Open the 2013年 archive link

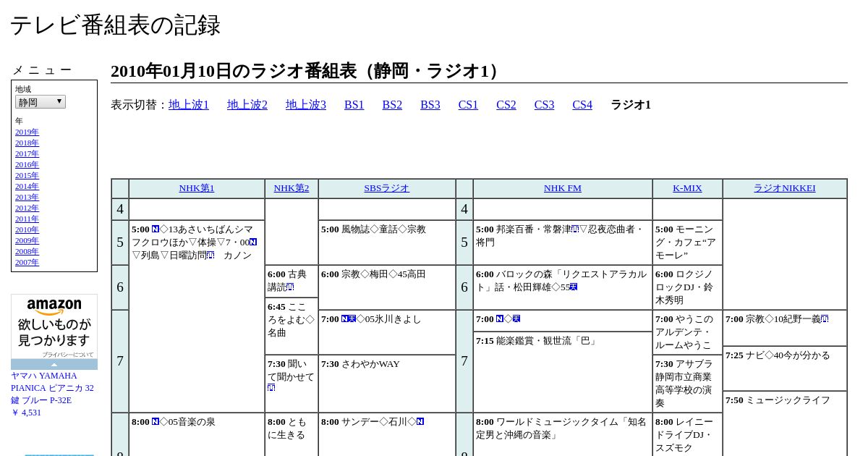coord(27,197)
